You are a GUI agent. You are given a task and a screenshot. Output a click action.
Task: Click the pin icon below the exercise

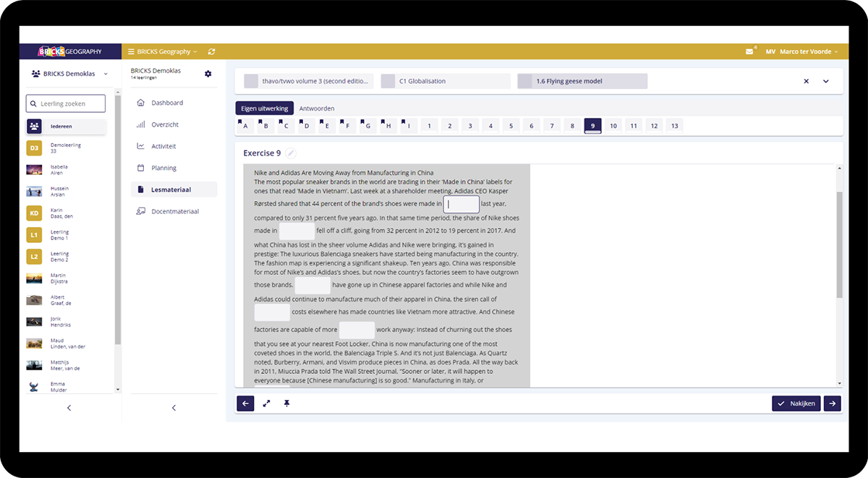click(x=286, y=404)
